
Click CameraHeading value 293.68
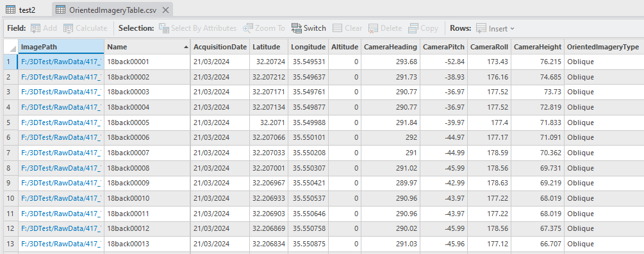[390, 62]
